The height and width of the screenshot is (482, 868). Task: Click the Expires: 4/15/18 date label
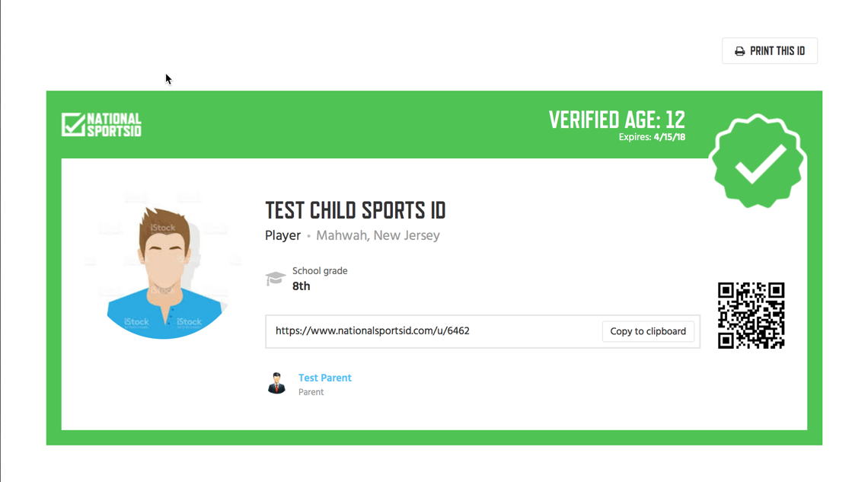point(652,137)
